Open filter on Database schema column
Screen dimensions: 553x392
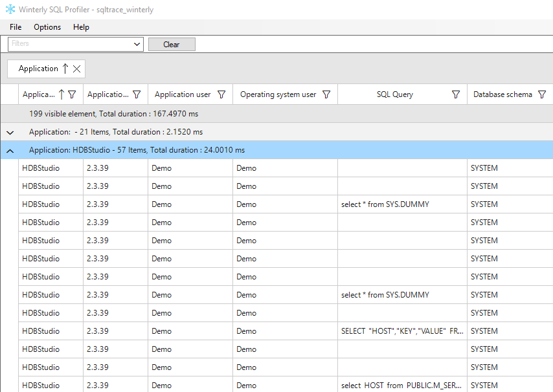[x=542, y=94]
